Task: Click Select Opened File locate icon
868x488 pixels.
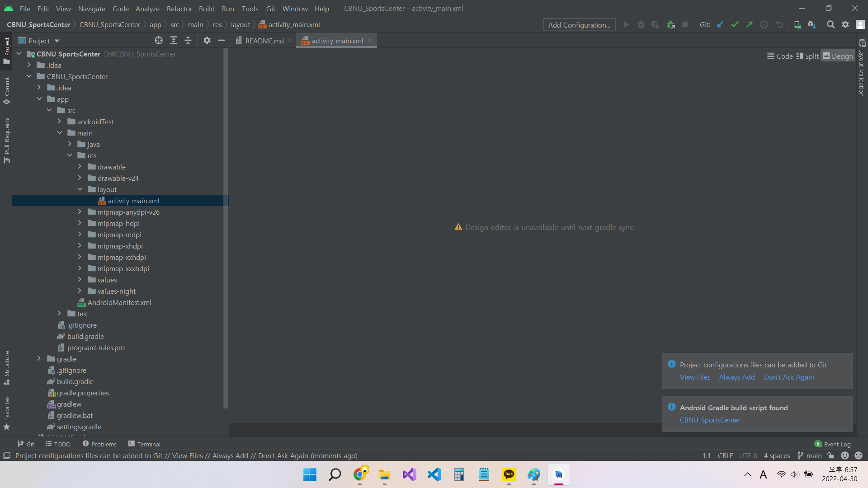Action: pos(159,41)
